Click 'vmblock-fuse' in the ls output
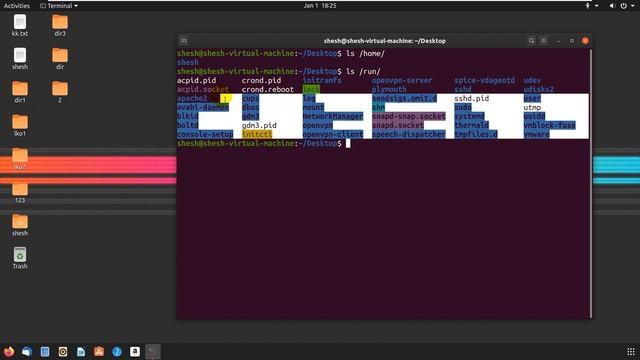 [549, 125]
